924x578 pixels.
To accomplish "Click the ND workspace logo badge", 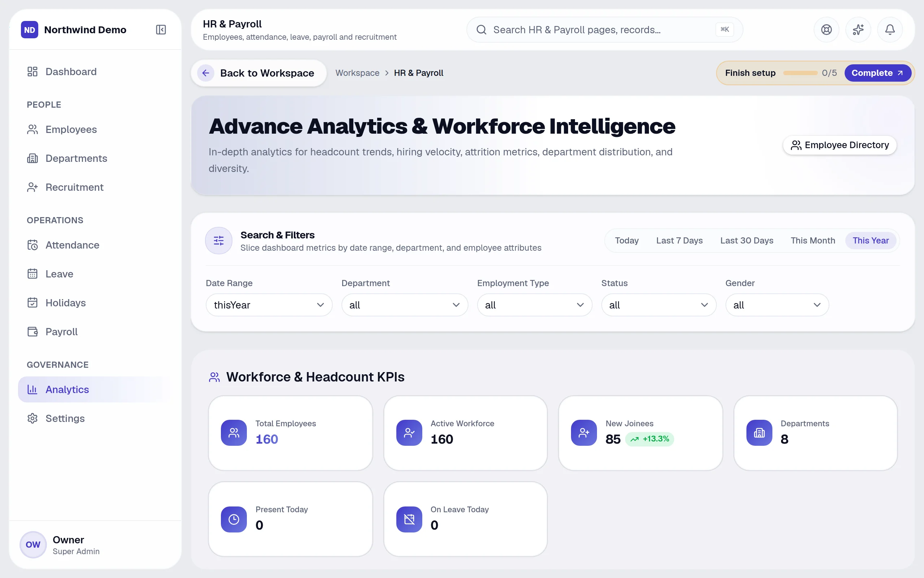I will click(29, 29).
